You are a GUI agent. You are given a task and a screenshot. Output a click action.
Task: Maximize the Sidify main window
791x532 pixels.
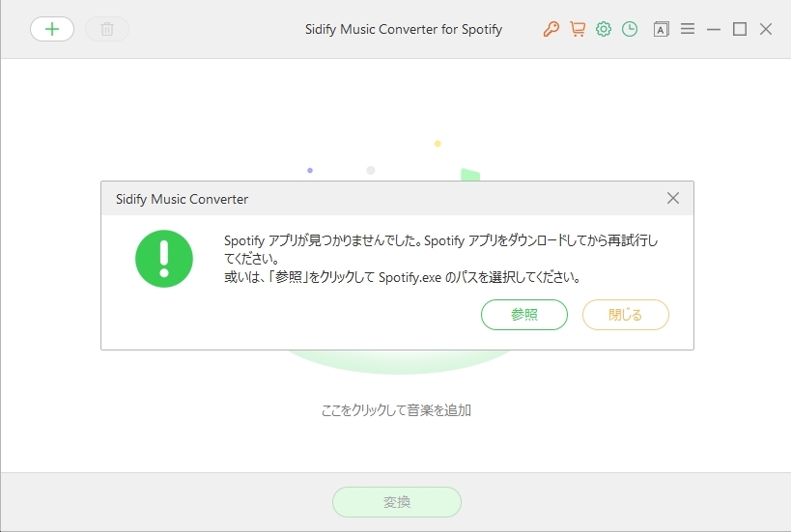(740, 29)
